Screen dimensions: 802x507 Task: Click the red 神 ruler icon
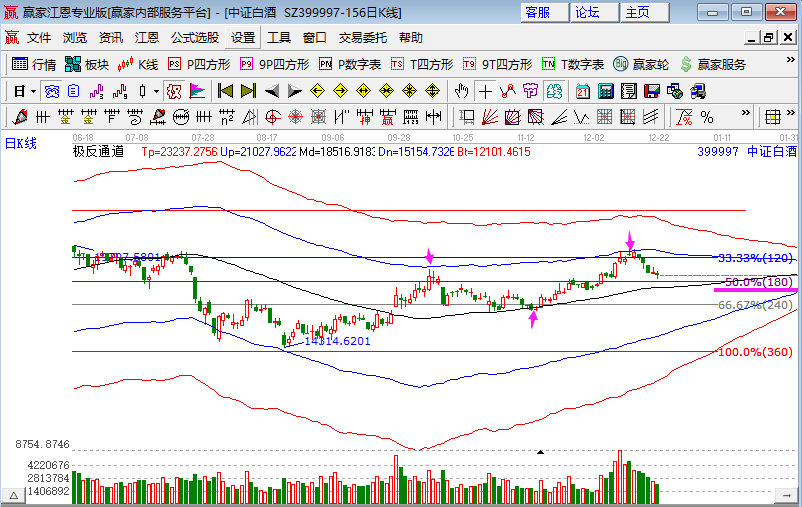tap(365, 118)
